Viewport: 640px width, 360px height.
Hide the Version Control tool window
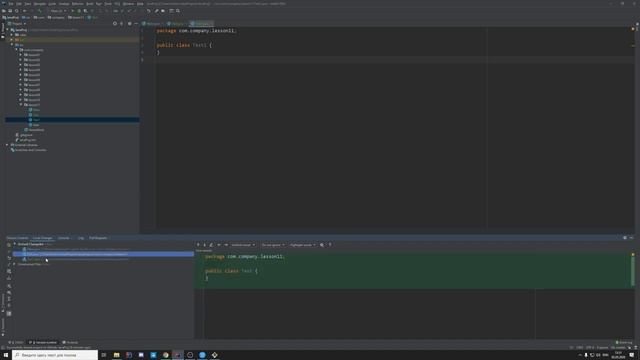631,238
